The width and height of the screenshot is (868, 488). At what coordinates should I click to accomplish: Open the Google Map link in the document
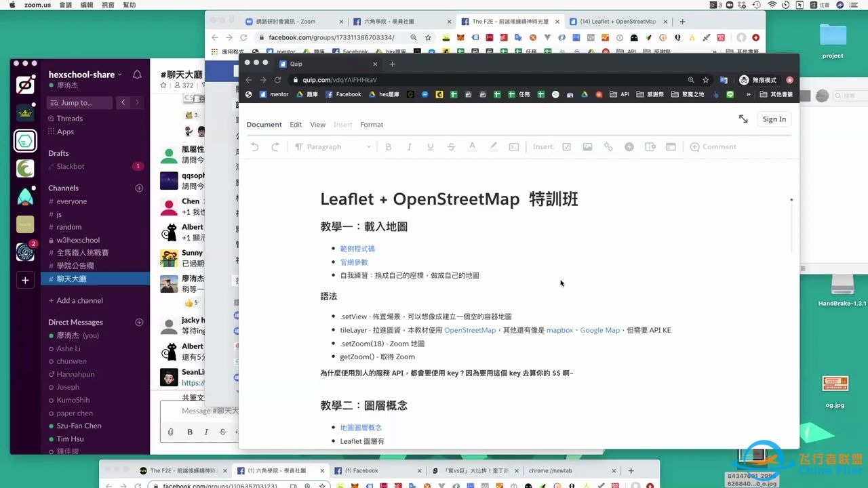[599, 330]
